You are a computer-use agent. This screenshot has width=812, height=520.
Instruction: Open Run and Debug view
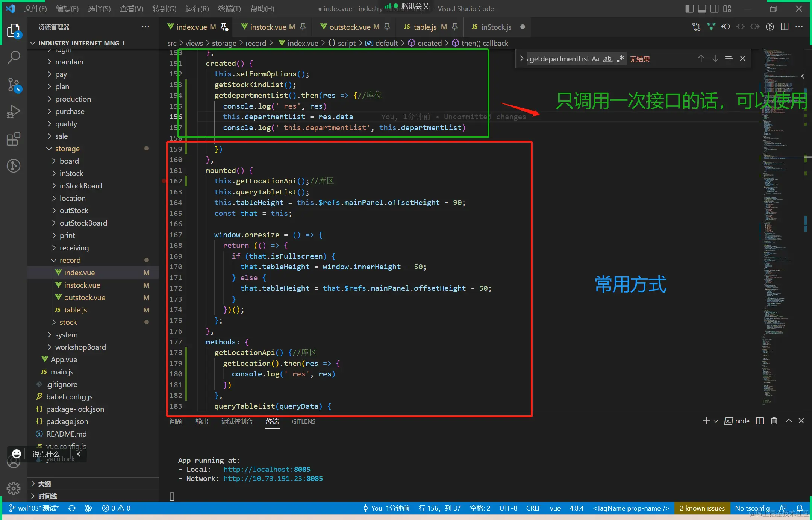pos(14,112)
